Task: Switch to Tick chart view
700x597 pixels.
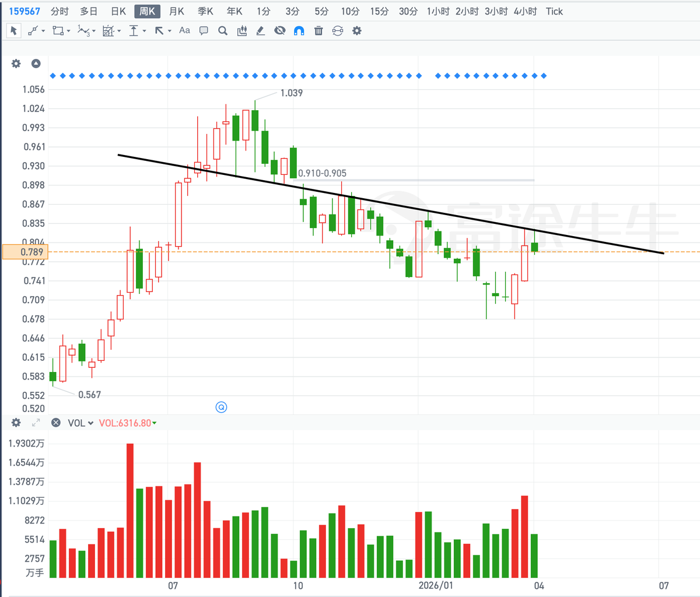Action: pos(554,11)
